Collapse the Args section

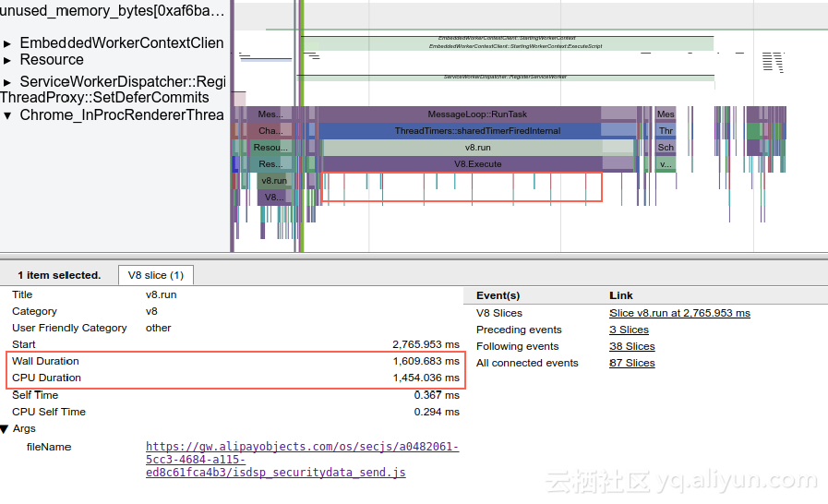[x=5, y=429]
